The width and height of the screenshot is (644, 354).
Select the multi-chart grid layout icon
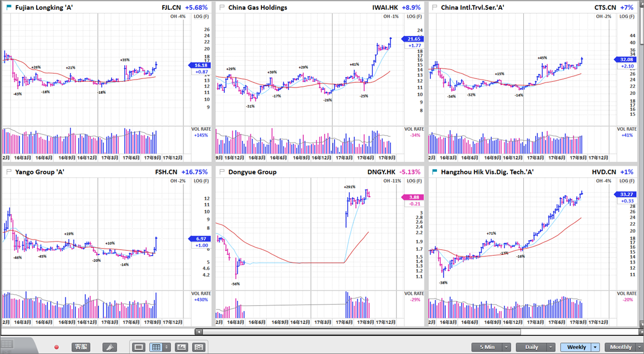(156, 347)
